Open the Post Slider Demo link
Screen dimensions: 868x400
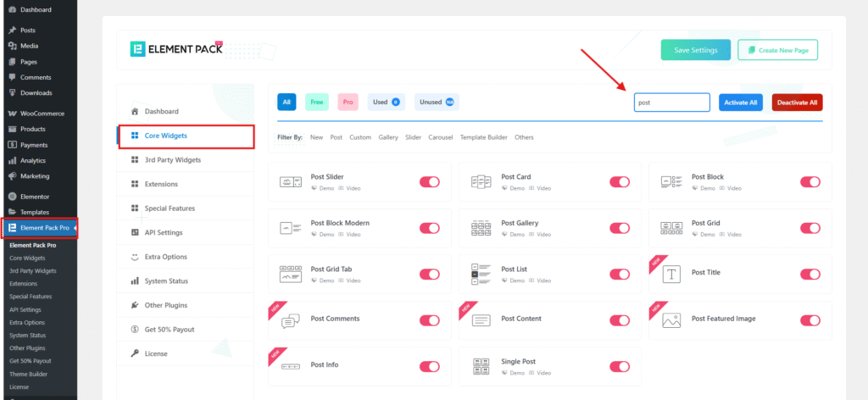(323, 188)
